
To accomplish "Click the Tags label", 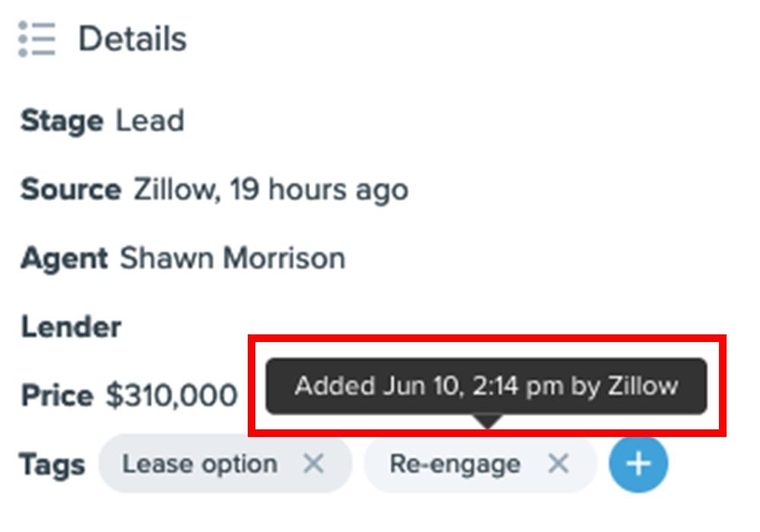I will tap(52, 464).
